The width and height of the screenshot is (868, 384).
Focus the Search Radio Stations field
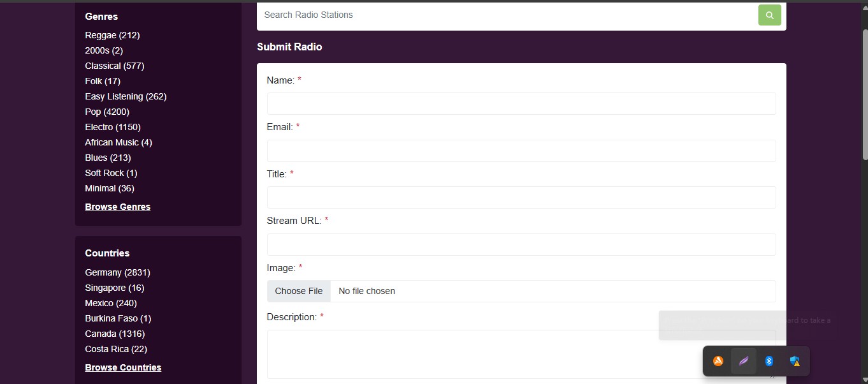pyautogui.click(x=507, y=15)
